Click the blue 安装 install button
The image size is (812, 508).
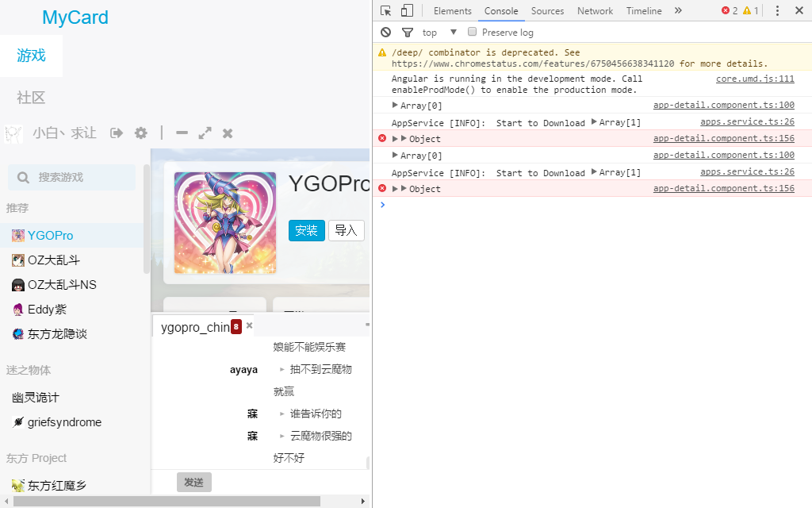pyautogui.click(x=306, y=230)
